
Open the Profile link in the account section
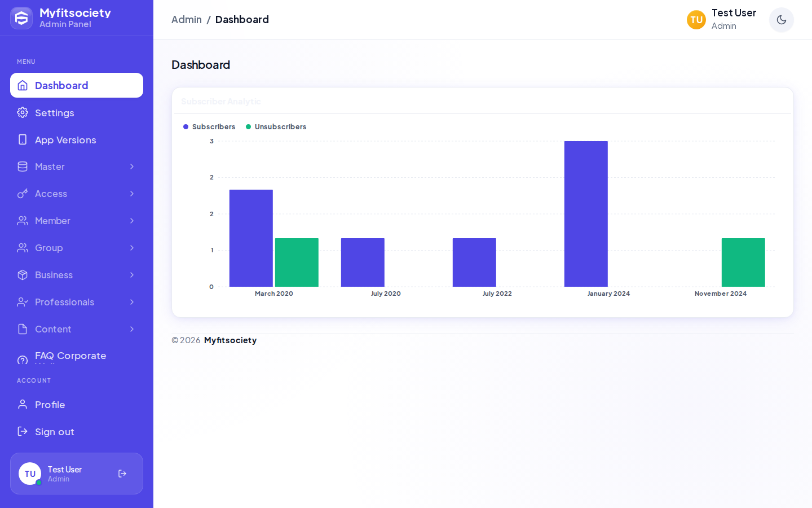tap(77, 405)
